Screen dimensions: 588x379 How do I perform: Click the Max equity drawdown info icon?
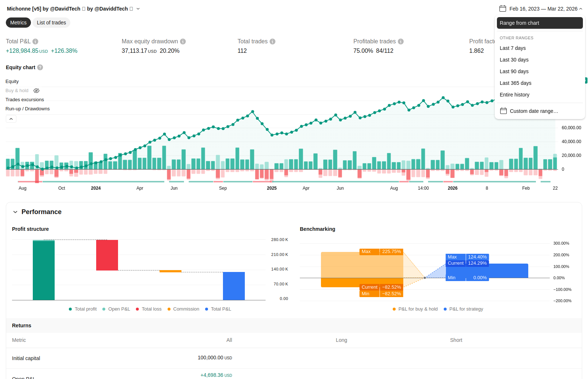[x=183, y=42]
